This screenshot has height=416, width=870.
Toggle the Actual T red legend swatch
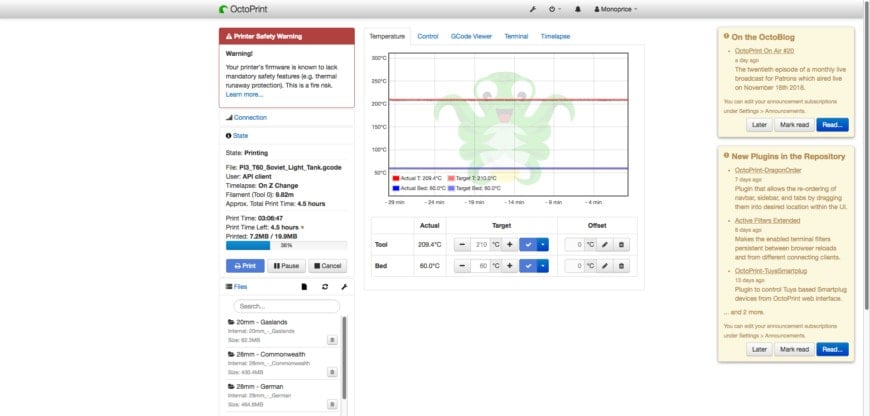[x=396, y=179]
